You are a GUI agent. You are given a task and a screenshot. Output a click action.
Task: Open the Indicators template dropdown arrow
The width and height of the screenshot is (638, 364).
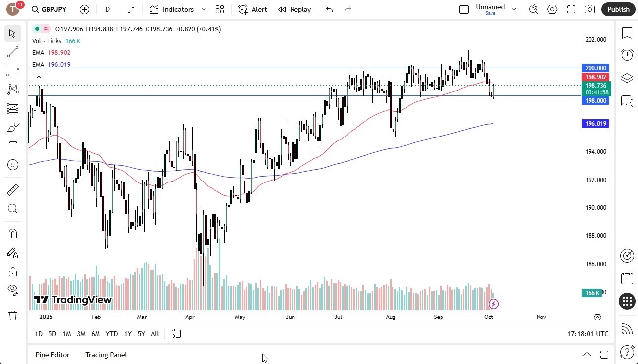tap(203, 9)
